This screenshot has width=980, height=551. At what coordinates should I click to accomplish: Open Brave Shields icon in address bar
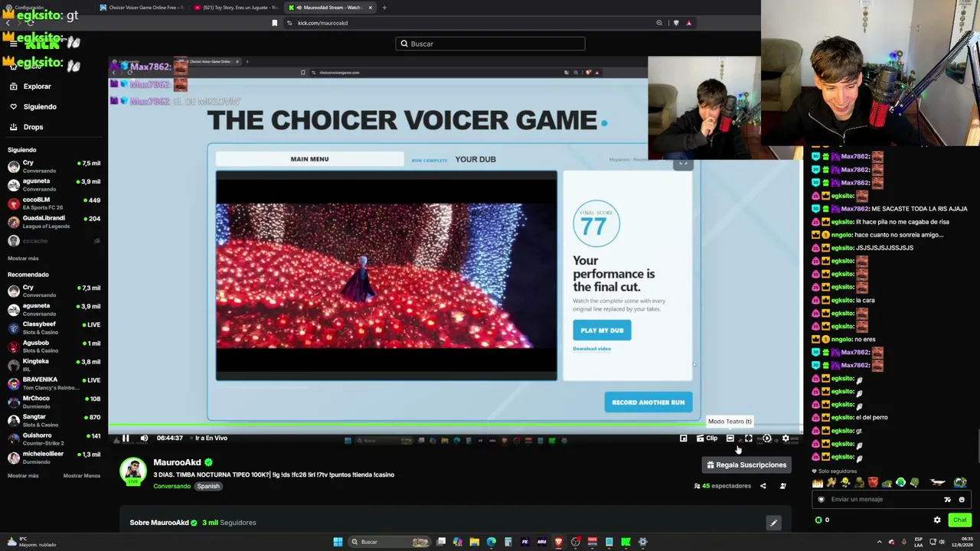coord(675,23)
